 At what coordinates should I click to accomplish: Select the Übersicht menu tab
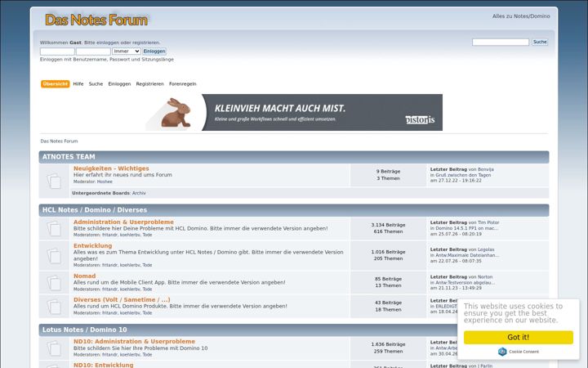click(56, 83)
